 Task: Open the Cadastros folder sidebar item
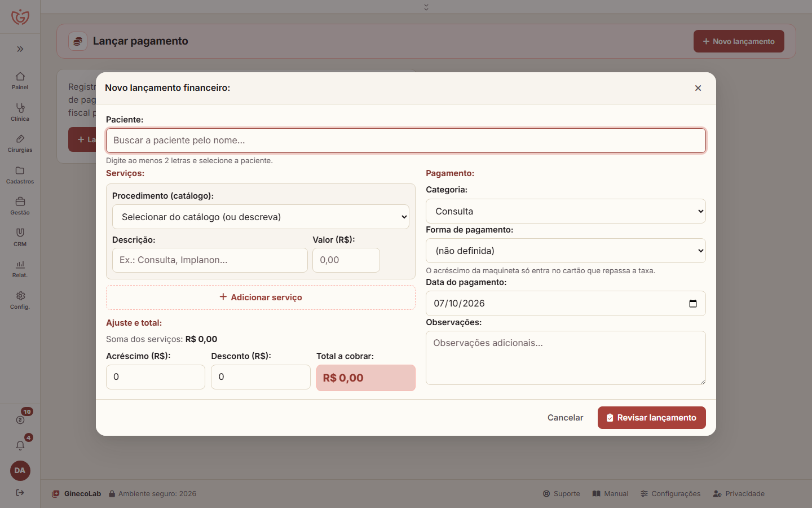20,175
